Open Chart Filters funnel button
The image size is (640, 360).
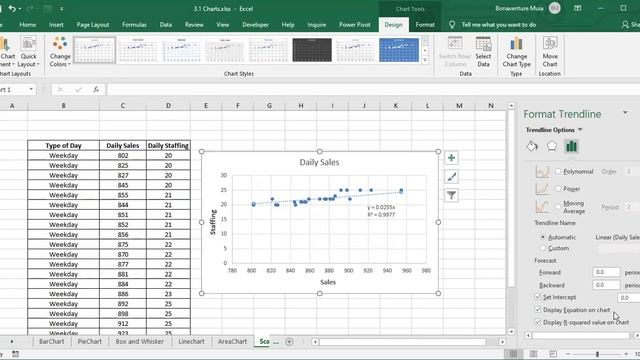pos(451,196)
